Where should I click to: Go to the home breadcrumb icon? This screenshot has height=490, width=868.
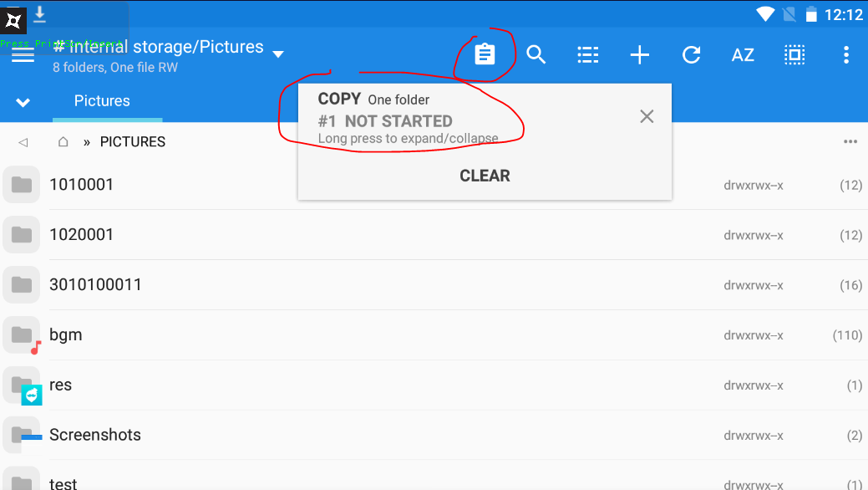click(x=63, y=142)
